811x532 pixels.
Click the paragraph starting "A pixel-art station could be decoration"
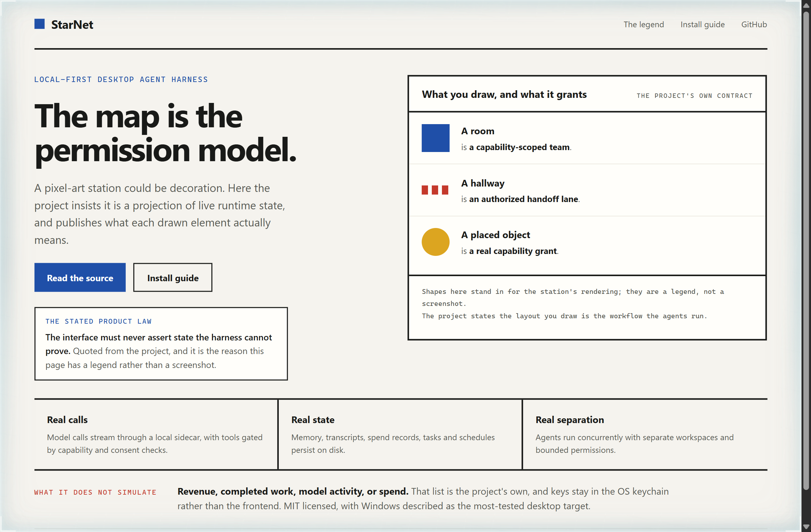(160, 214)
